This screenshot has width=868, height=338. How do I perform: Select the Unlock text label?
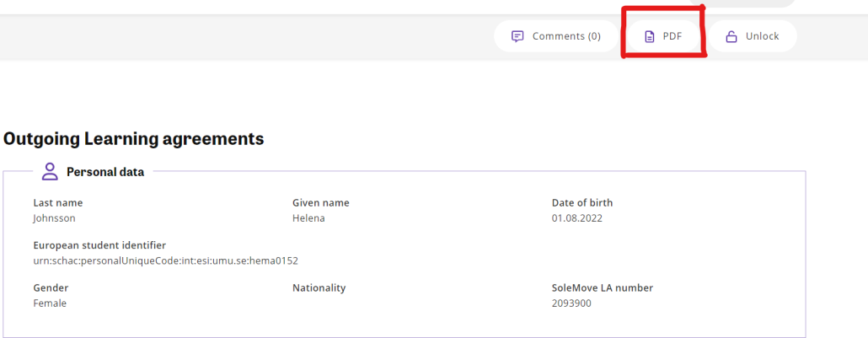pyautogui.click(x=762, y=36)
